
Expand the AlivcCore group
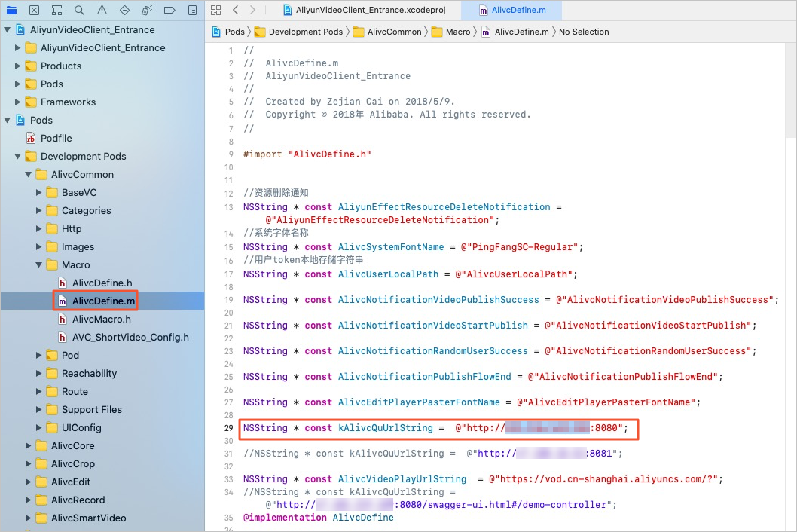(28, 445)
